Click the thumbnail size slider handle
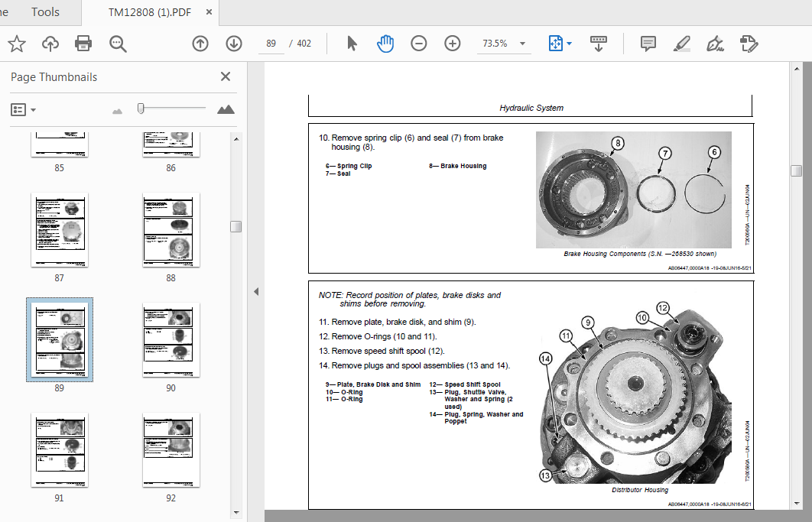The height and width of the screenshot is (522, 812). 141,109
